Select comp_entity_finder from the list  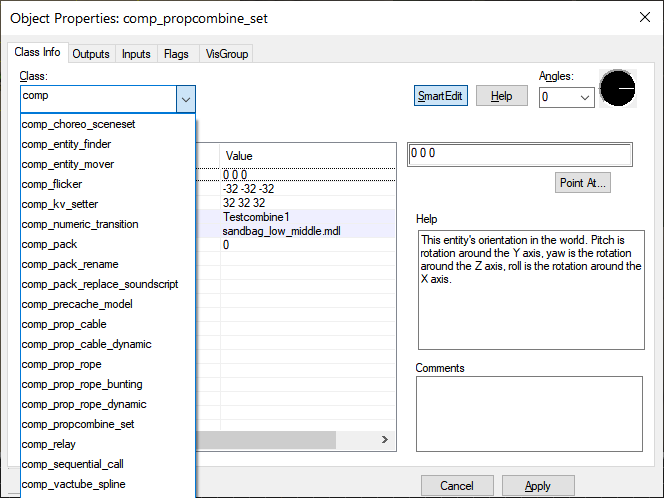[108, 144]
